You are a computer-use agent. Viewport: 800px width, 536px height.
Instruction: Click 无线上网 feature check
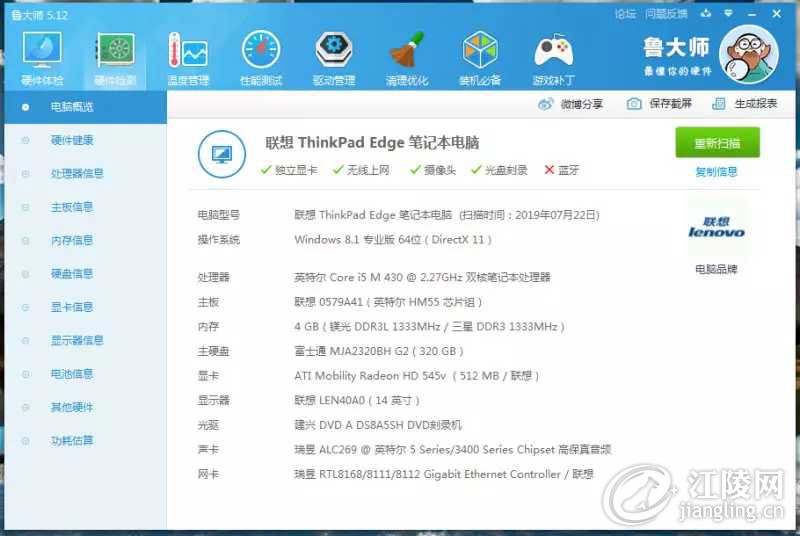point(361,170)
